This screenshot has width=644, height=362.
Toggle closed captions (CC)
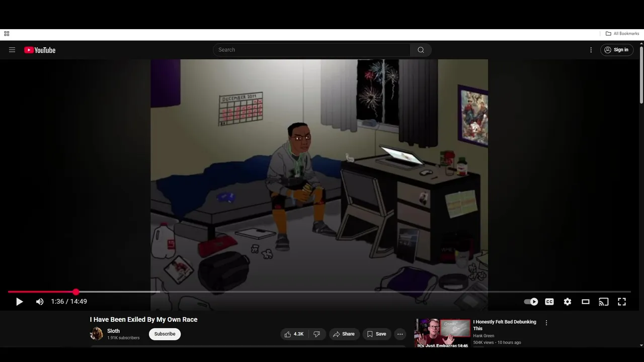549,302
